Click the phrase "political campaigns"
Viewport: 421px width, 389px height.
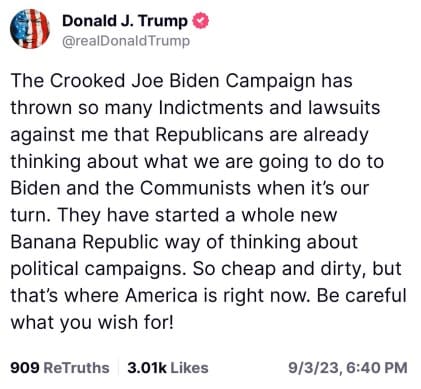click(98, 269)
